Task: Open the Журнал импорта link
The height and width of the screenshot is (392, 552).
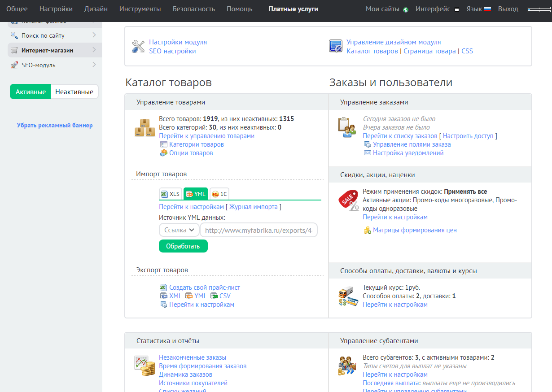Action: point(254,207)
